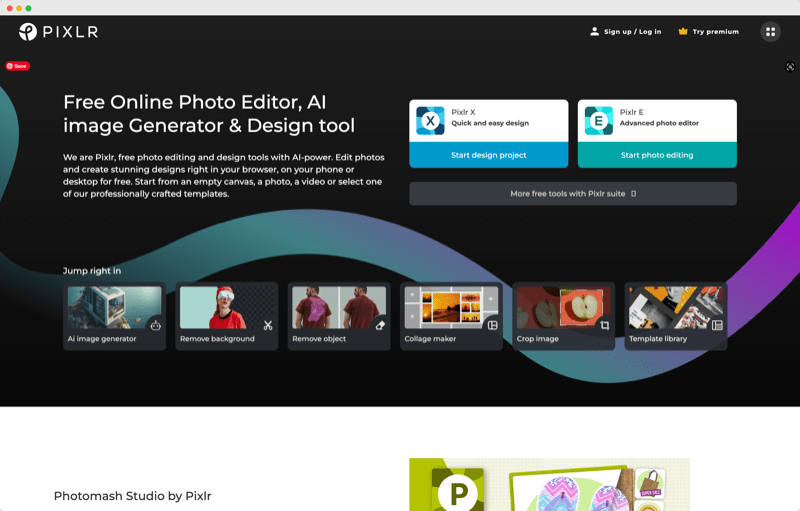This screenshot has height=511, width=800.
Task: Click the Photomash Studio preview image
Action: (549, 486)
